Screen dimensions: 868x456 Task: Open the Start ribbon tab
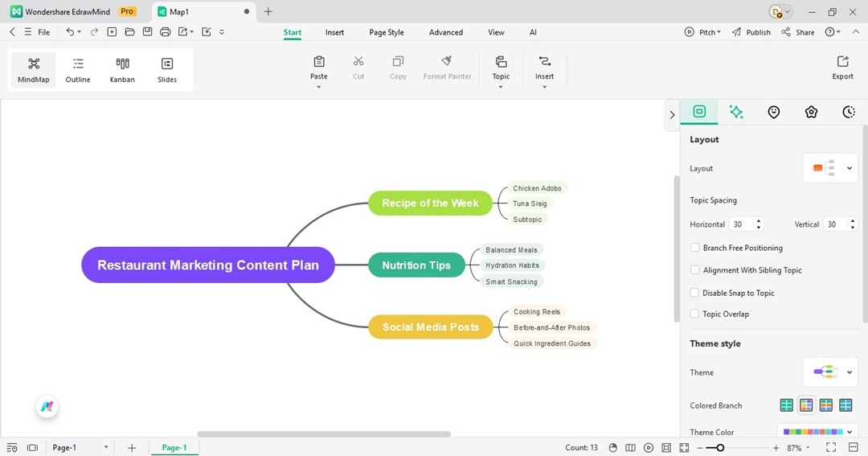coord(293,32)
